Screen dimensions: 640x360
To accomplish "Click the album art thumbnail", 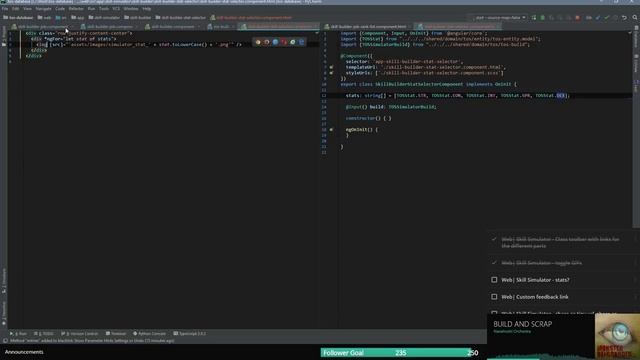I will (x=617, y=336).
